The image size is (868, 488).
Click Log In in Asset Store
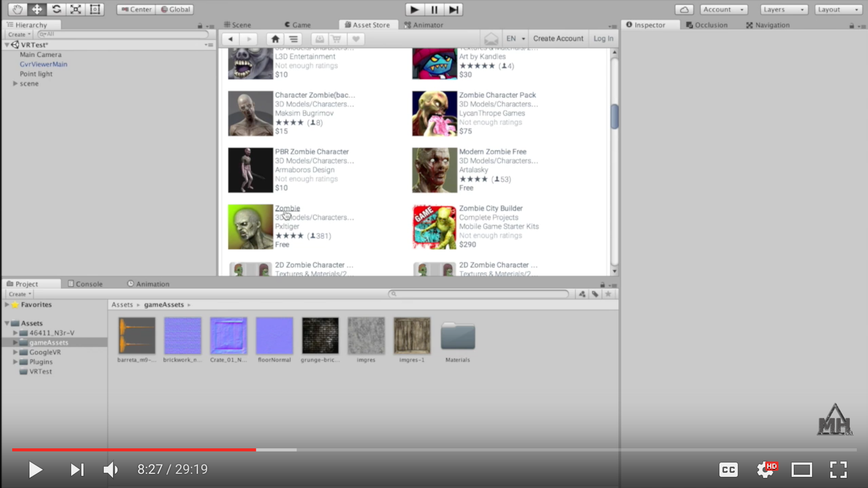point(603,39)
